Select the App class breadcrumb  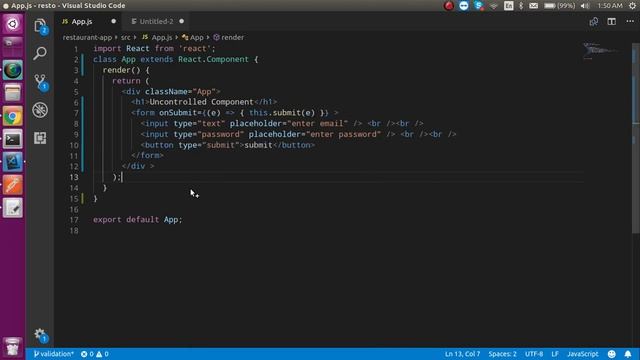pos(193,37)
